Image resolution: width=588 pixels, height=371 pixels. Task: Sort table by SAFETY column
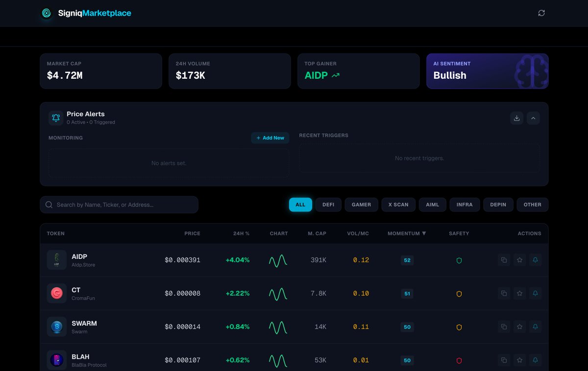click(459, 233)
